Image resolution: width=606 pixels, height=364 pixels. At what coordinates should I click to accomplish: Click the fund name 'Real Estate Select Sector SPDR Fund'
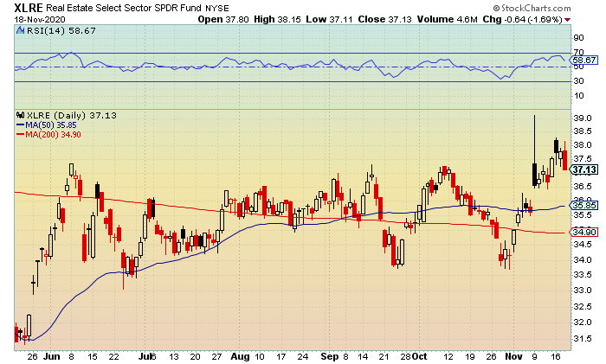tap(124, 8)
